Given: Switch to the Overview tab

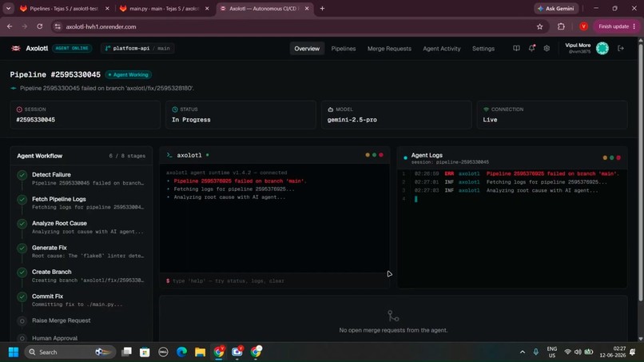Looking at the screenshot, I should coord(307,49).
